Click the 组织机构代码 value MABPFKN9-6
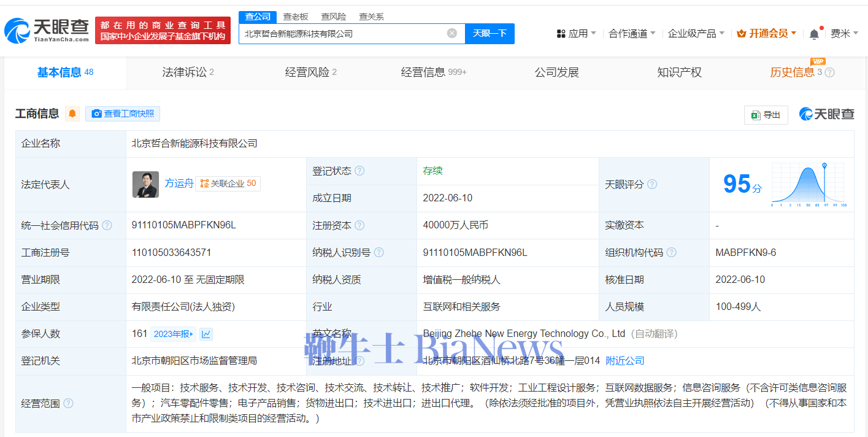Screen dimensions: 868x437 (746, 252)
